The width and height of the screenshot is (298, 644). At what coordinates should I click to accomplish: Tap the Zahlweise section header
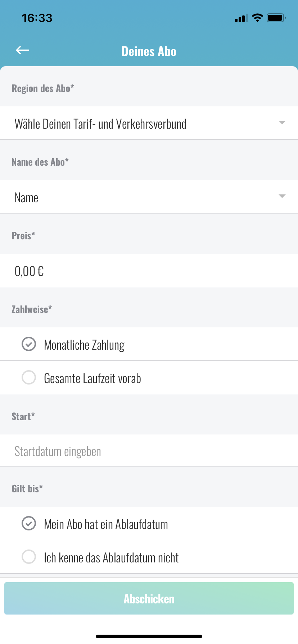[x=32, y=309]
